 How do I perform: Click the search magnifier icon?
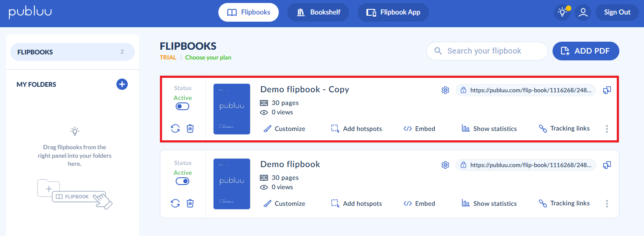[438, 51]
